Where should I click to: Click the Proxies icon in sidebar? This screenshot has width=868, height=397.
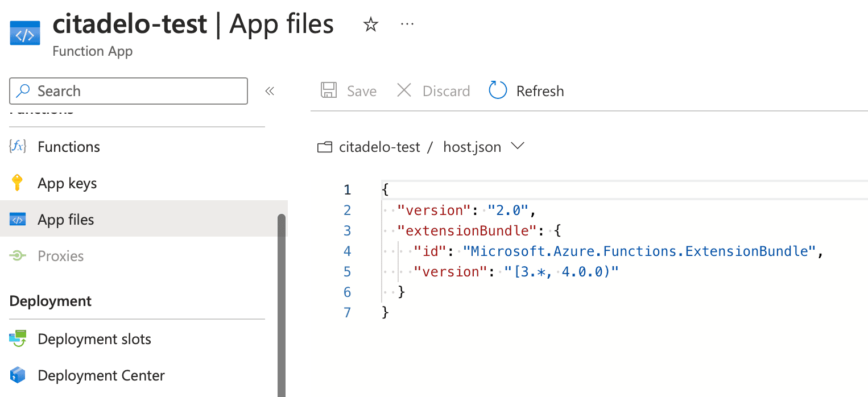(x=18, y=256)
